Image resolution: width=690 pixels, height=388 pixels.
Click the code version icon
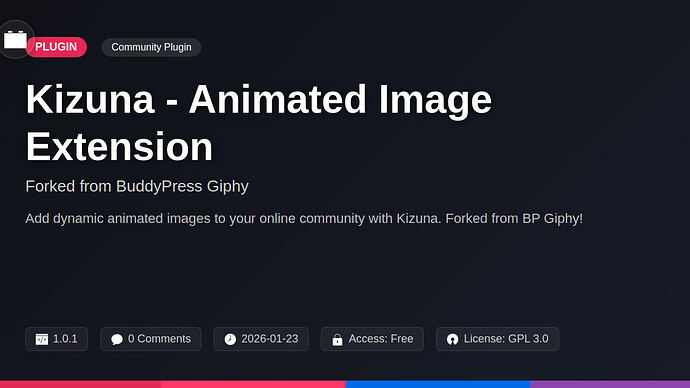coord(42,339)
